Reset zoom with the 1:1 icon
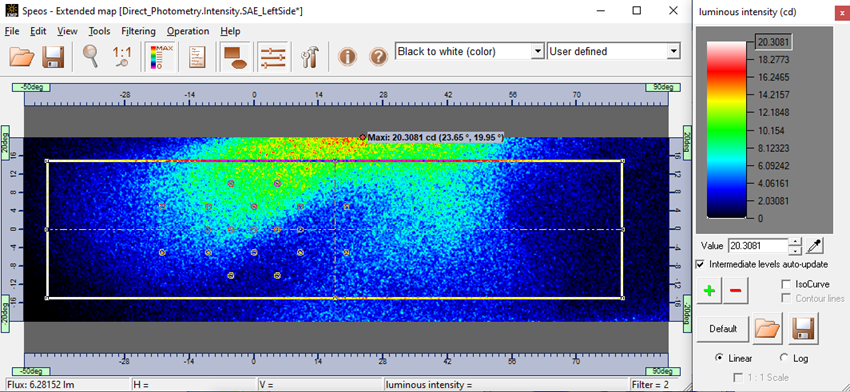This screenshot has width=850, height=392. pos(122,56)
